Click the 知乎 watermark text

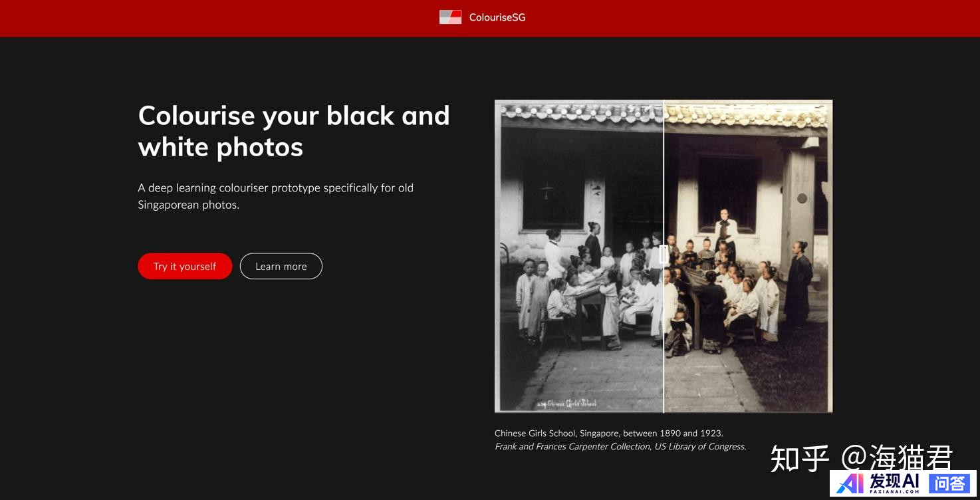point(800,459)
